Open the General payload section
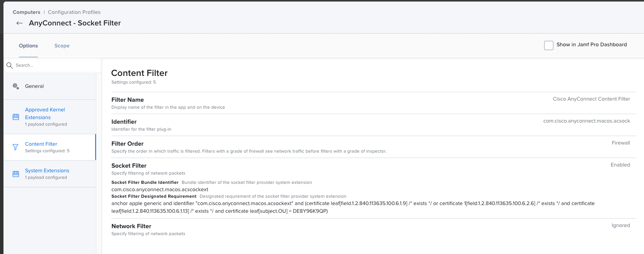The width and height of the screenshot is (644, 254). click(50, 86)
